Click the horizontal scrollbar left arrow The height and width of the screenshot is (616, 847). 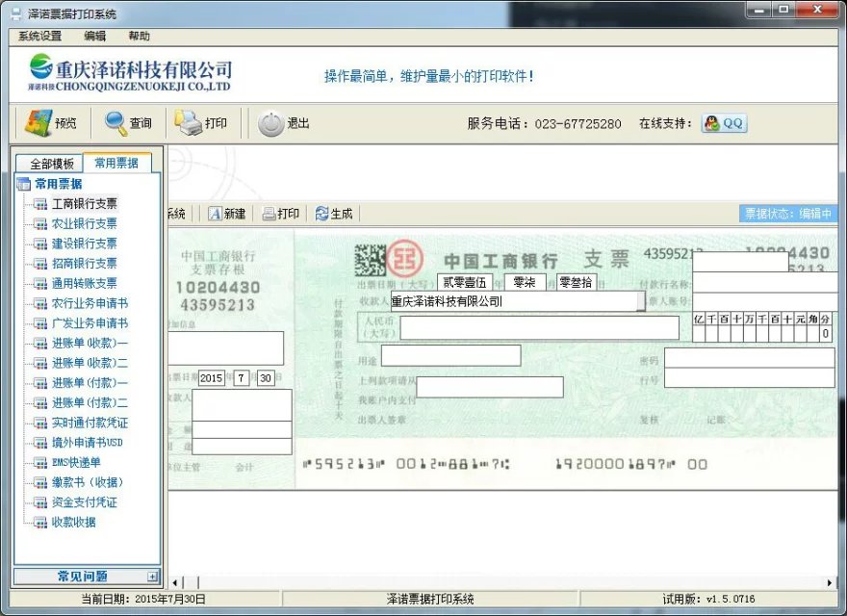[175, 582]
